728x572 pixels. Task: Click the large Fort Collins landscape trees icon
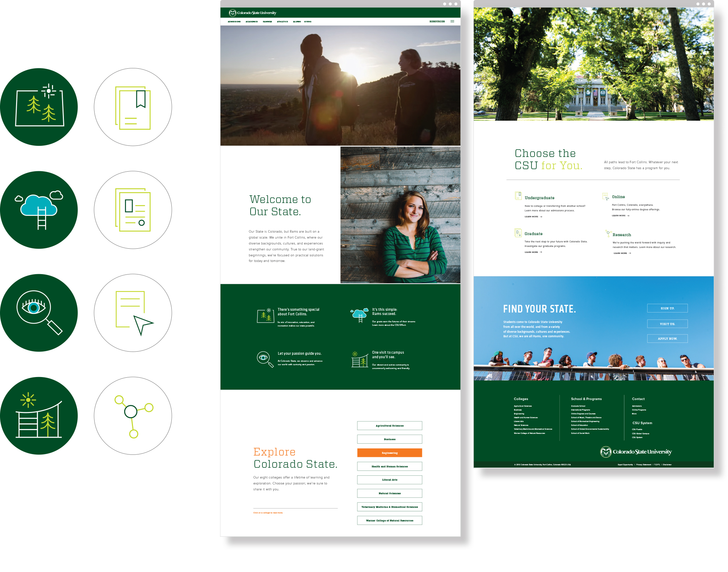pos(39,107)
